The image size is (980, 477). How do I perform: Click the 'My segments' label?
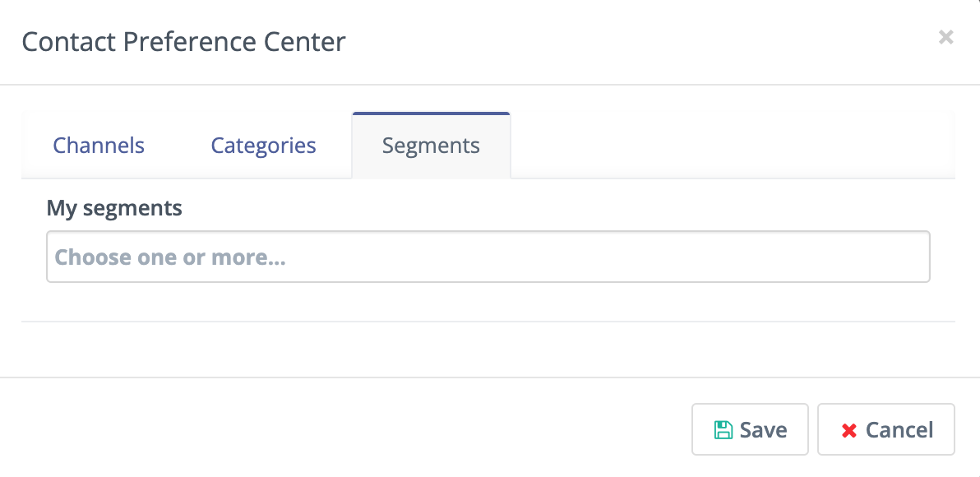point(114,208)
